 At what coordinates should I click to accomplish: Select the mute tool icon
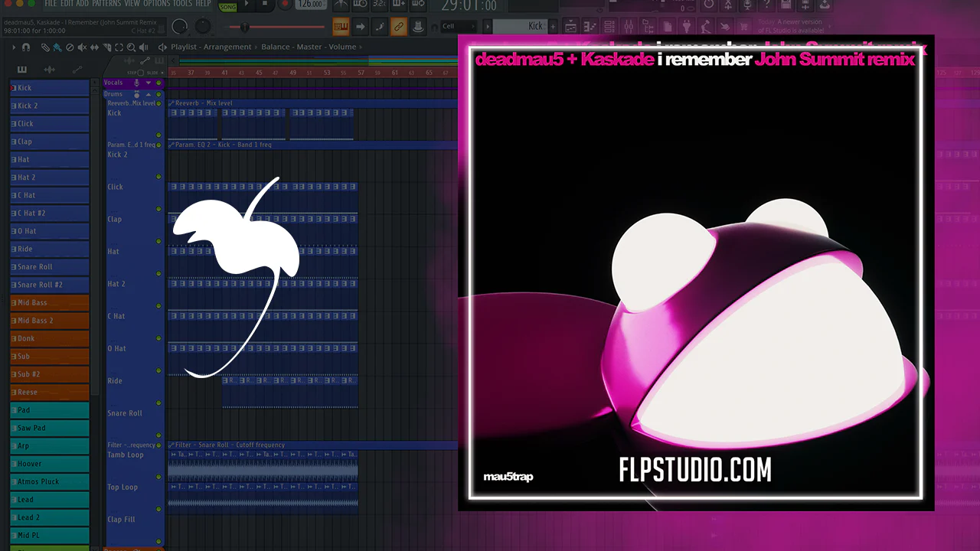click(82, 47)
